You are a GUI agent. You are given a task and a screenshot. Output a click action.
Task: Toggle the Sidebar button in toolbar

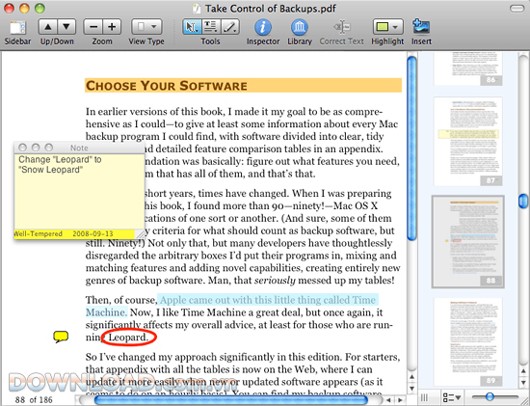18,28
